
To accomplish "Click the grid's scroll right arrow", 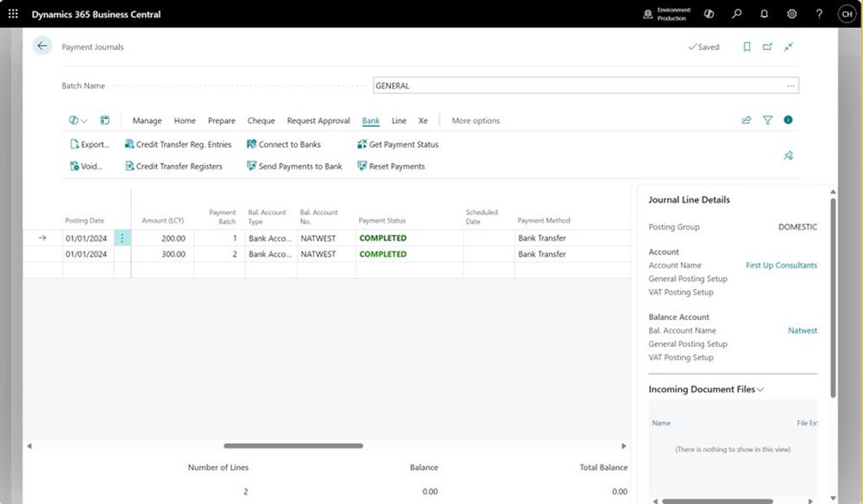I will coord(624,445).
